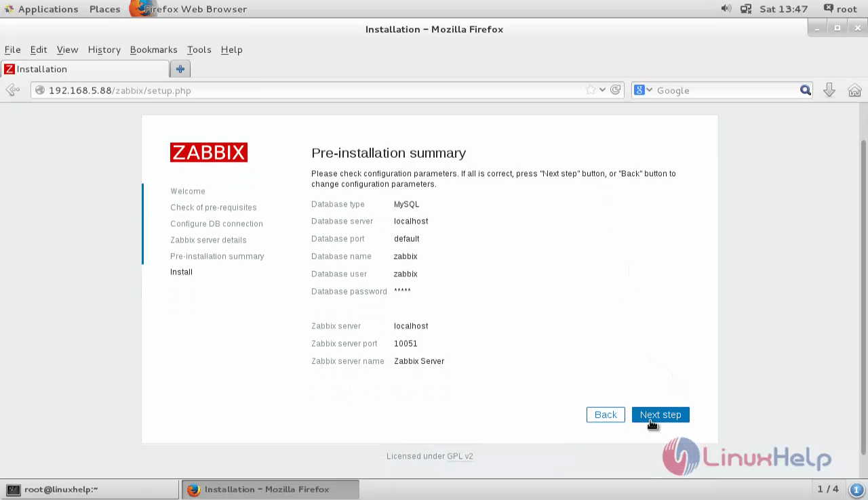Open the root user menu
868x500 pixels.
(x=841, y=9)
